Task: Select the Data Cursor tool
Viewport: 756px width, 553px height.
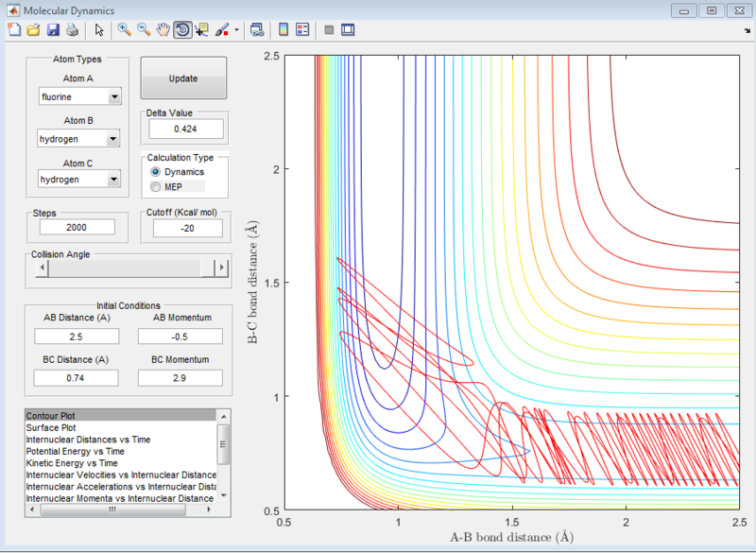Action: tap(202, 29)
